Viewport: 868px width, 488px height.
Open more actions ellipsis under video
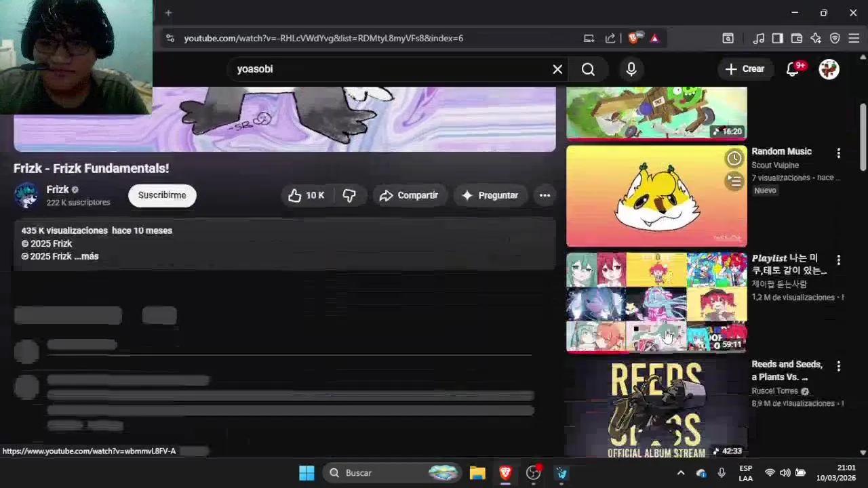(545, 195)
